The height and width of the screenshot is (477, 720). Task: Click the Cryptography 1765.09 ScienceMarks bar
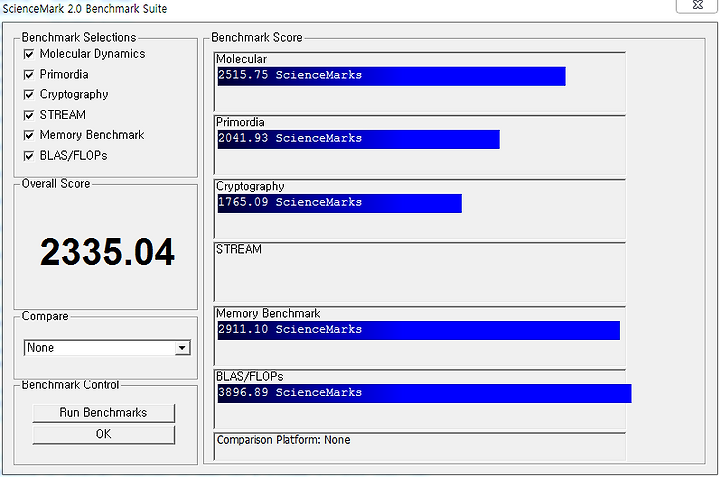point(340,203)
